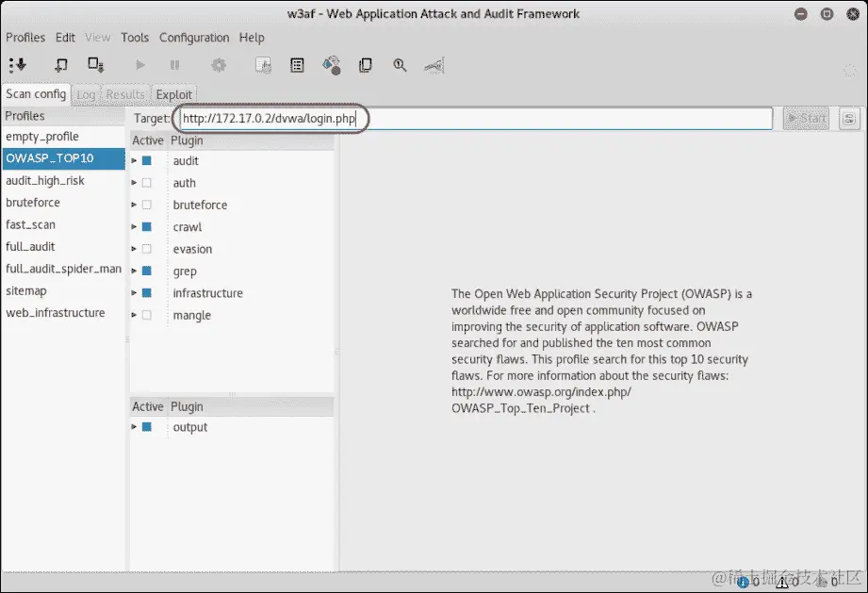
Task: Open the View menu
Action: coord(98,38)
